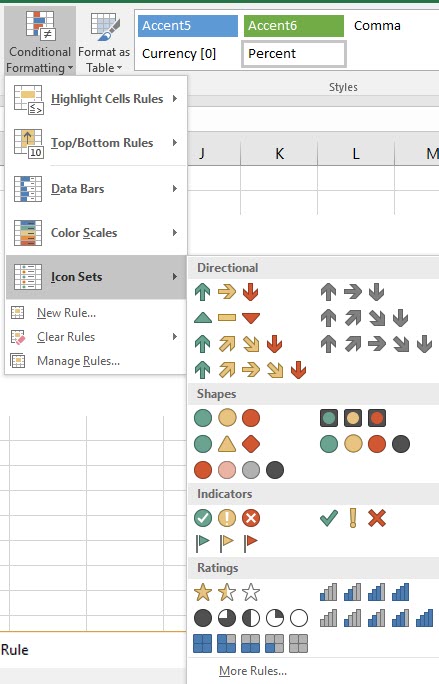Select the 5 gray arrows icon set
Screen dimensions: 439x684
point(376,344)
